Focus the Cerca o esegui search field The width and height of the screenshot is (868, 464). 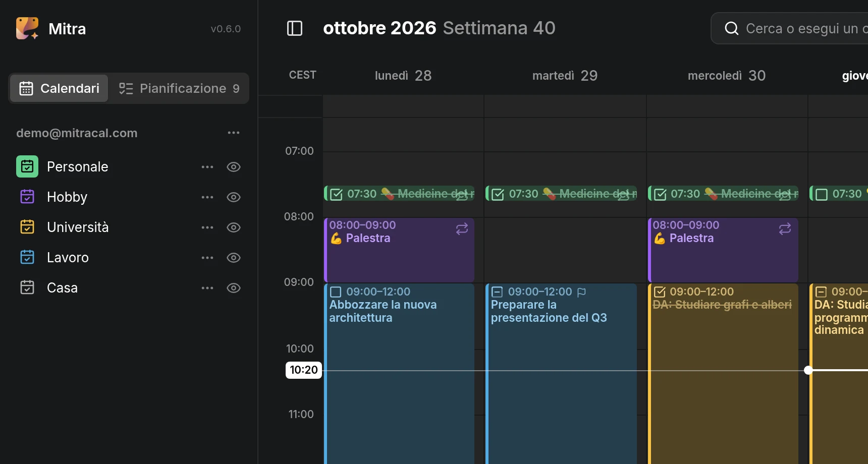790,28
